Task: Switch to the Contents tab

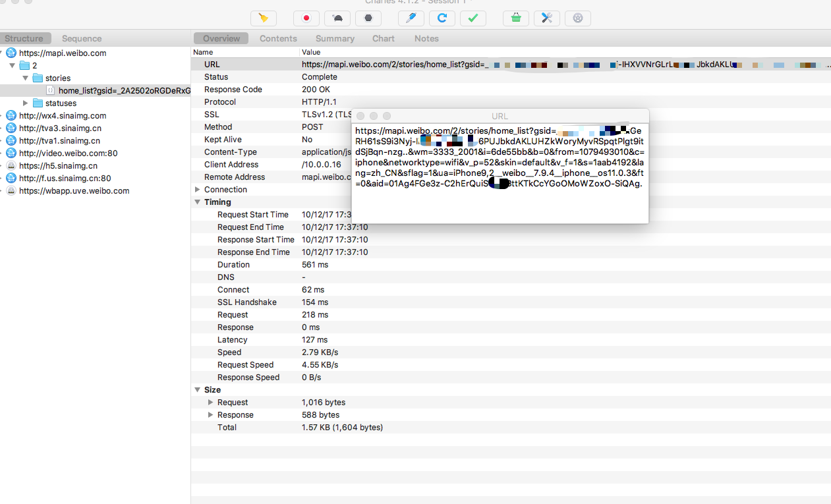Action: click(278, 38)
